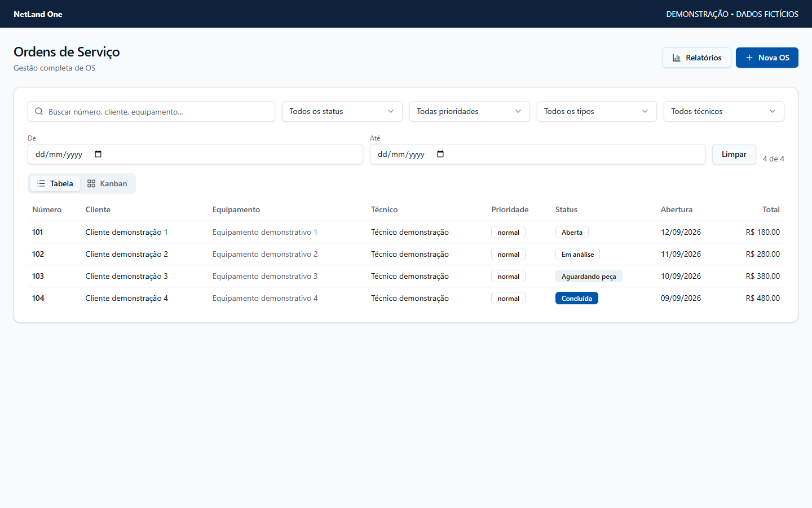Create a new order with Nova OS
This screenshot has width=812, height=508.
click(767, 58)
